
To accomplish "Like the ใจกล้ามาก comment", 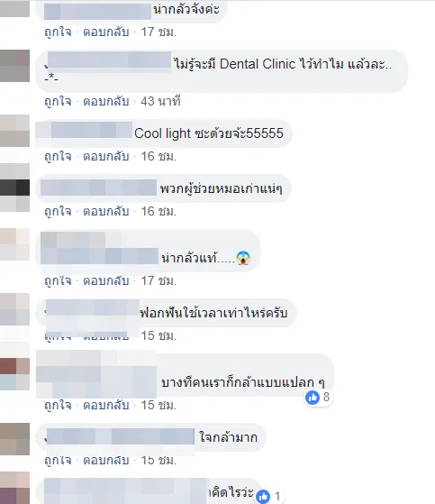I will (58, 461).
